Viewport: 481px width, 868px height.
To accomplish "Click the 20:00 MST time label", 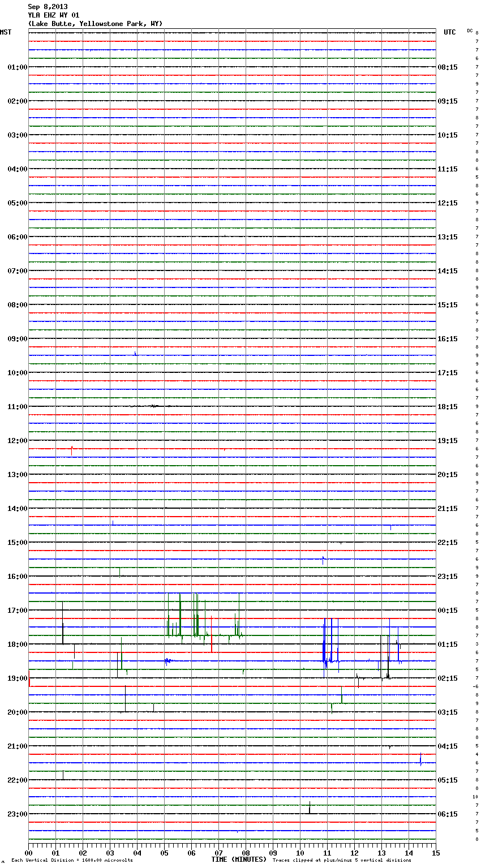I will [18, 712].
